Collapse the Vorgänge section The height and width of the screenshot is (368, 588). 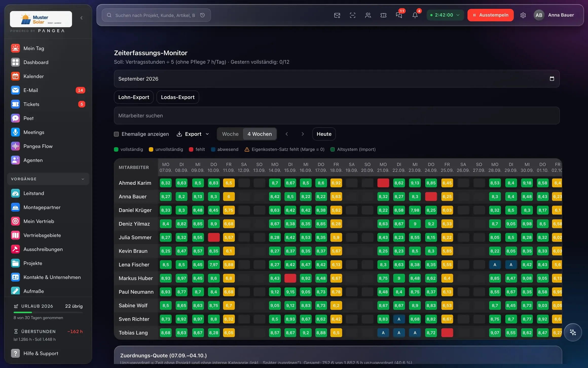pos(48,179)
